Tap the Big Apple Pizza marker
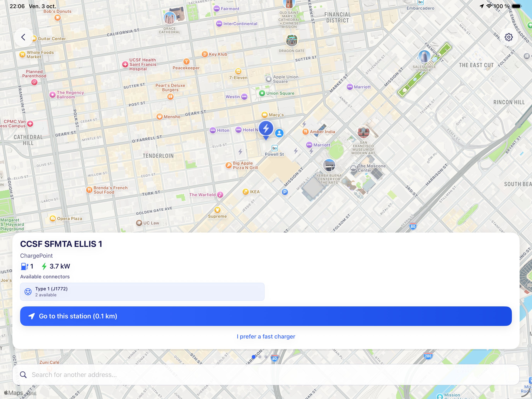This screenshot has height=399, width=532. point(228,165)
